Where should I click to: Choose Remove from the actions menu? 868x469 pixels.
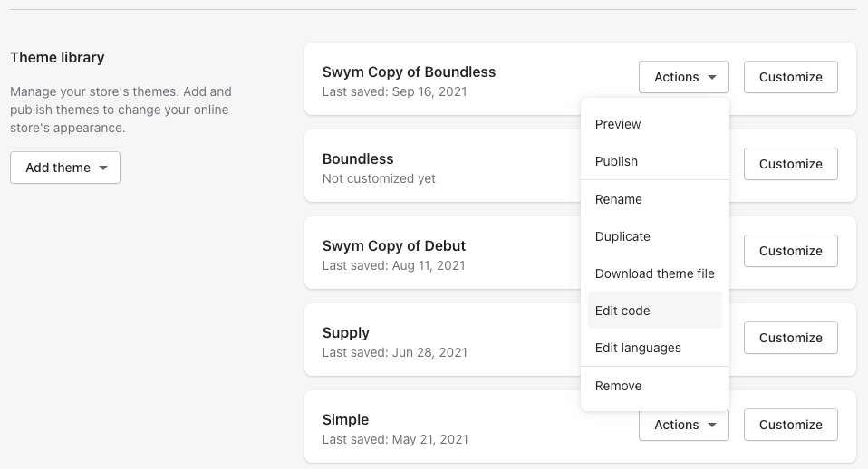[x=618, y=386]
